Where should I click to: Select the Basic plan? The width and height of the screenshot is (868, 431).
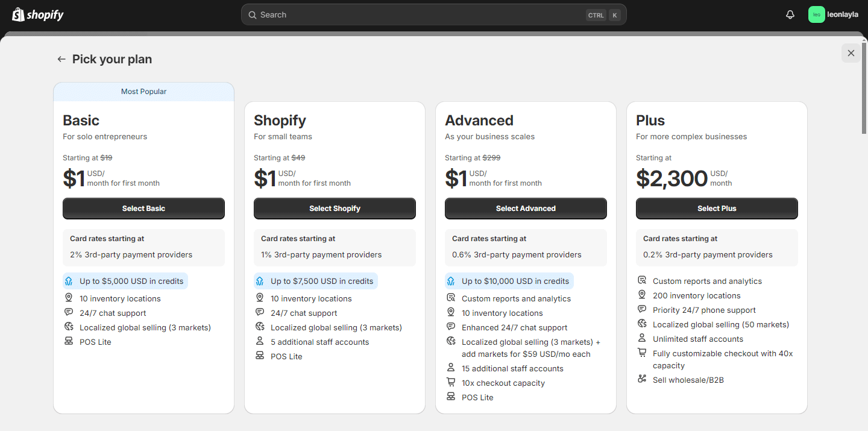(x=143, y=208)
